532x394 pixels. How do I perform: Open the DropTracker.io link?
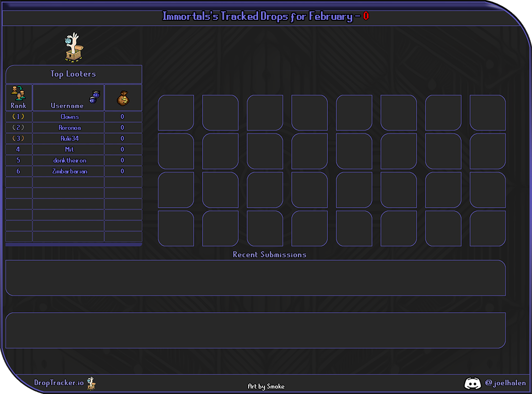[59, 383]
